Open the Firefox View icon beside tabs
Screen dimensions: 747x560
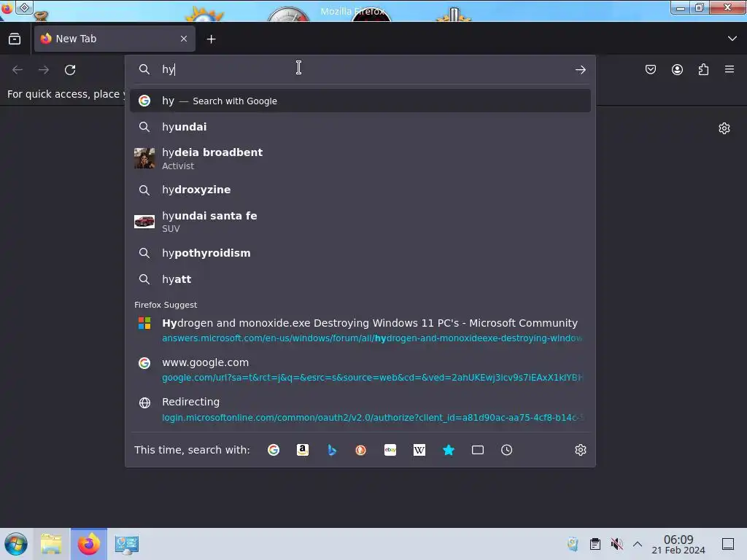click(x=15, y=39)
